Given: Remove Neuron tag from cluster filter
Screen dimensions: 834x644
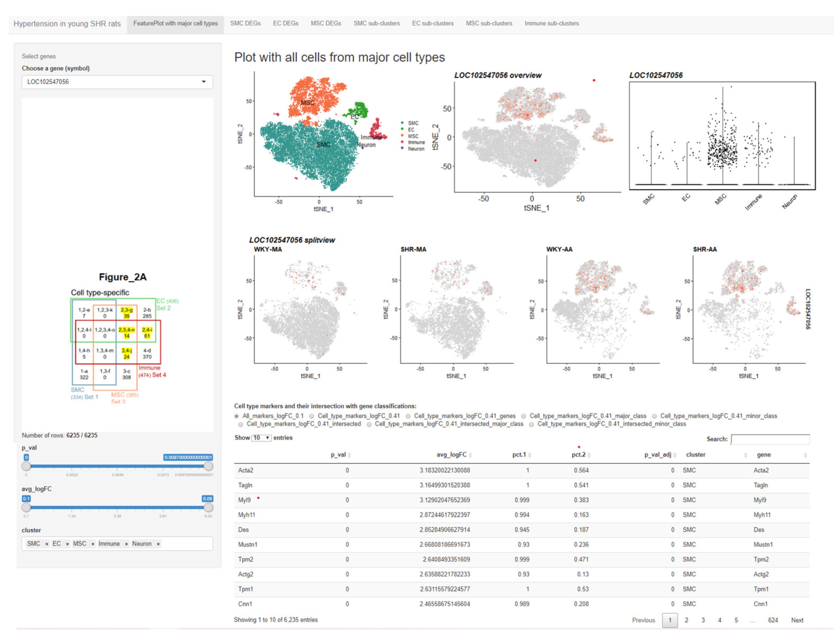Looking at the screenshot, I should click(x=158, y=544).
